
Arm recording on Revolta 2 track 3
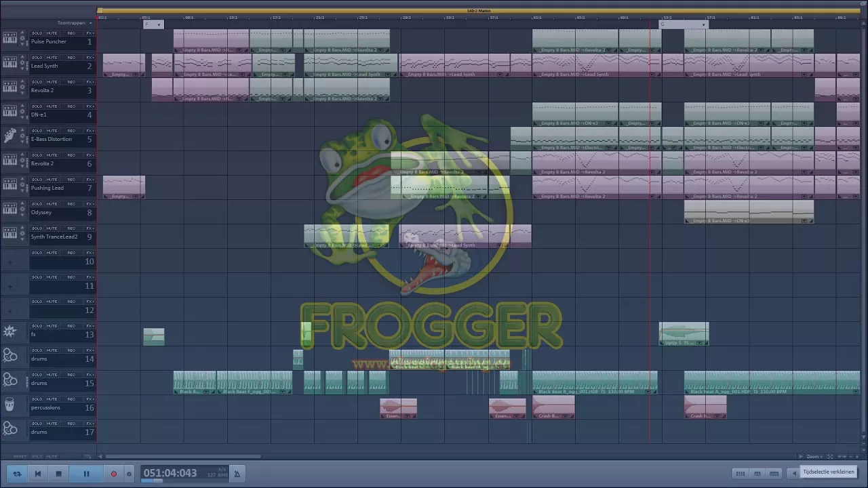(71, 82)
